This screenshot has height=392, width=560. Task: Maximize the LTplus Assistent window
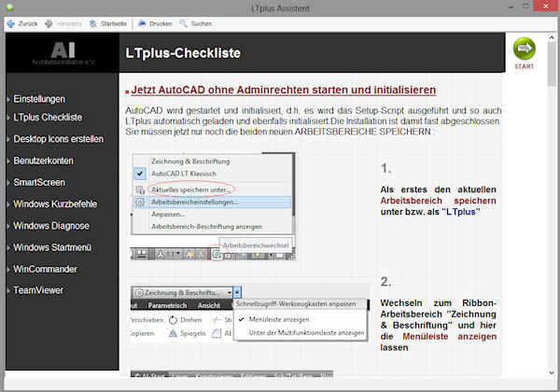point(525,7)
